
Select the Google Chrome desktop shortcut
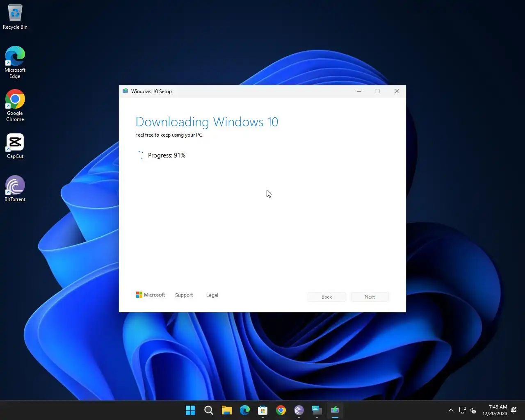click(x=15, y=106)
